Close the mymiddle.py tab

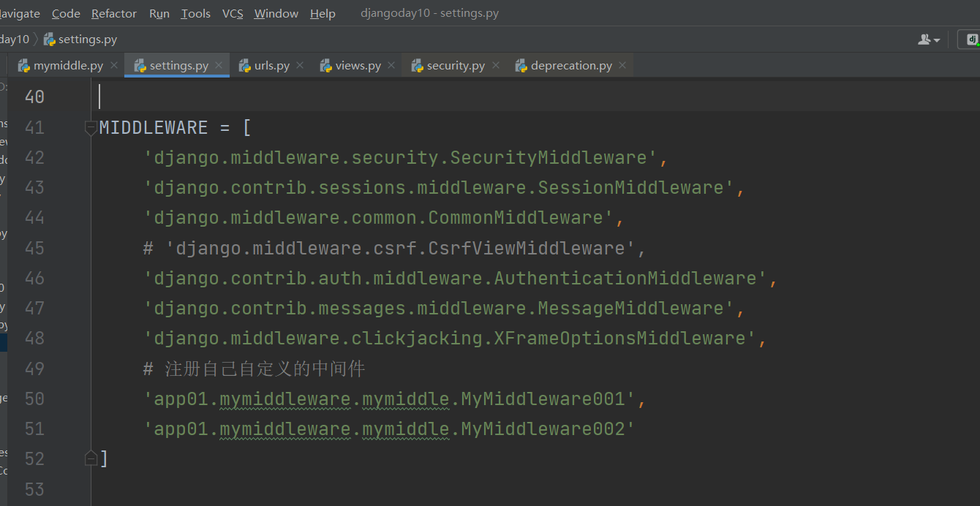[x=114, y=65]
